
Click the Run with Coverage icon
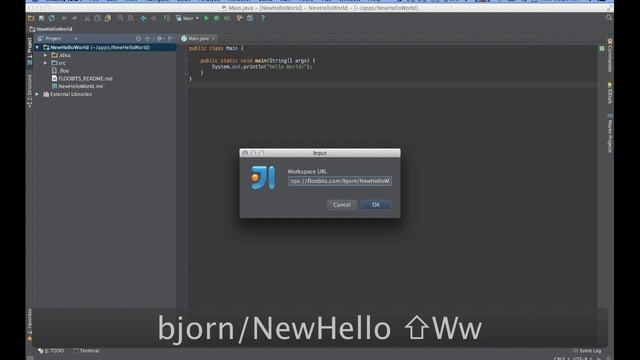(227, 18)
